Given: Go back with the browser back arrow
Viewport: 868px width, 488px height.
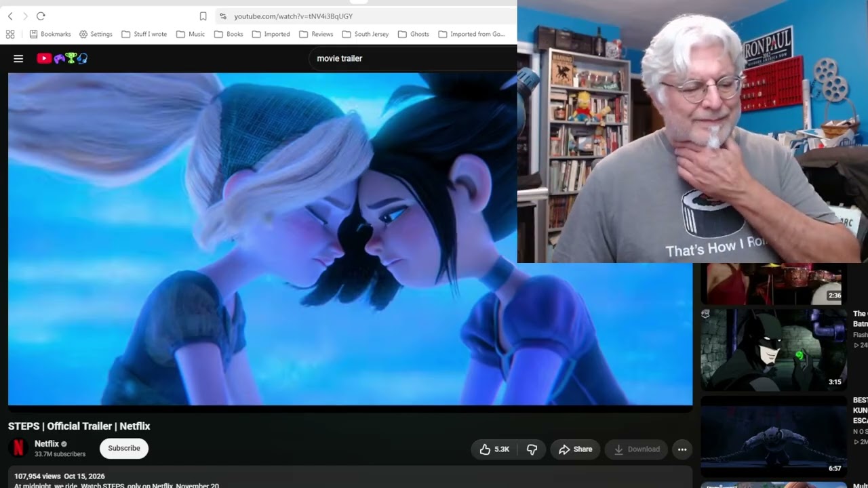Looking at the screenshot, I should [10, 16].
